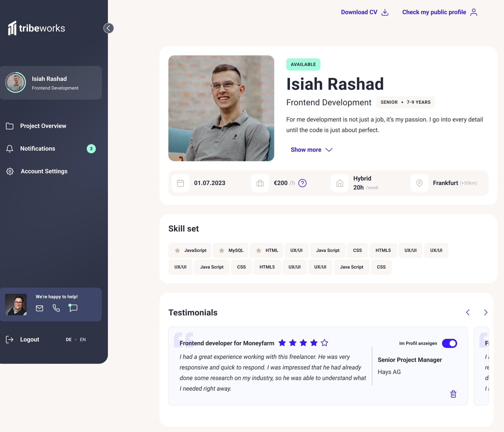This screenshot has width=504, height=432.
Task: Click the 01.07.2023 availability date
Action: 210,183
